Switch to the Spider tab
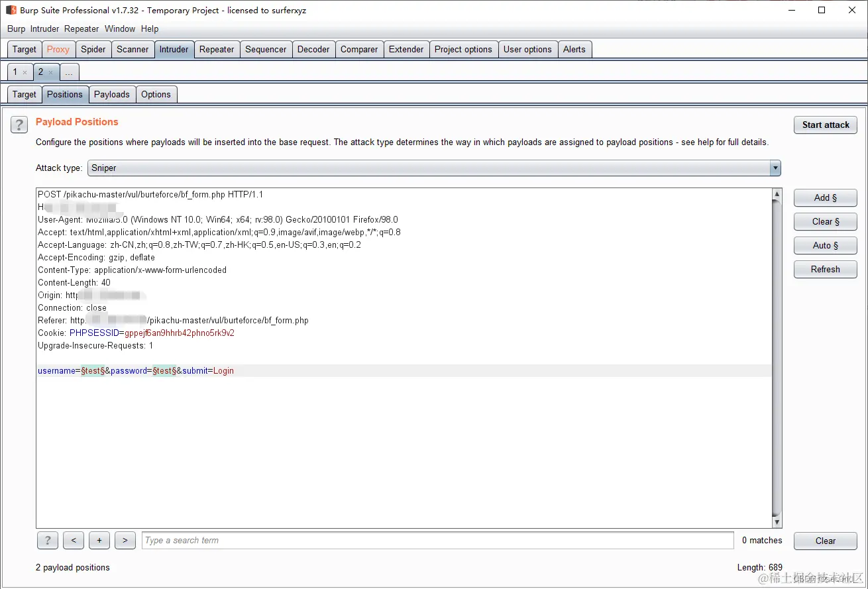This screenshot has height=589, width=868. pyautogui.click(x=93, y=50)
